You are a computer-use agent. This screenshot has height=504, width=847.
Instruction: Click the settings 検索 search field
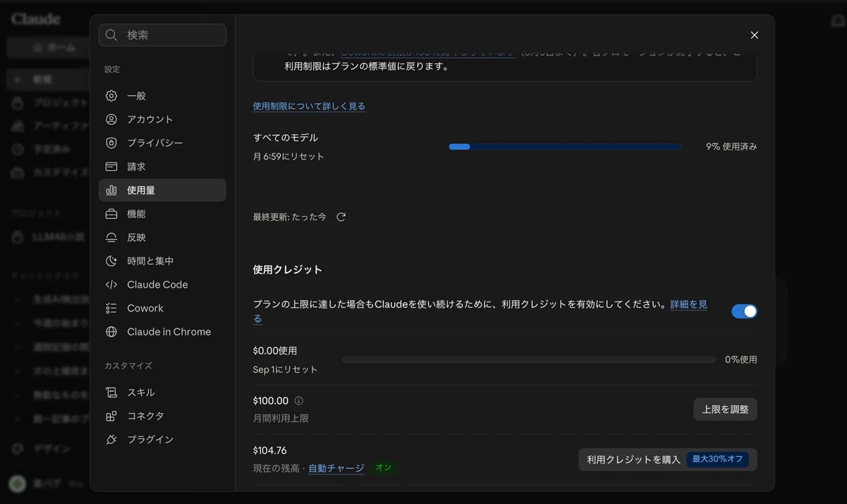click(x=162, y=35)
